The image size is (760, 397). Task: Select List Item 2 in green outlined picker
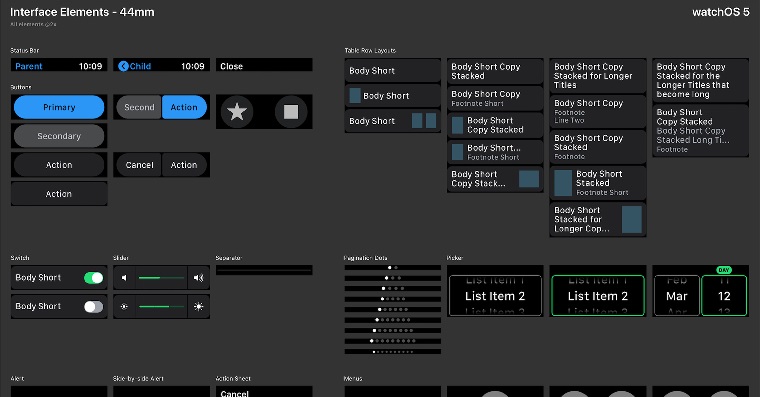[x=598, y=296]
